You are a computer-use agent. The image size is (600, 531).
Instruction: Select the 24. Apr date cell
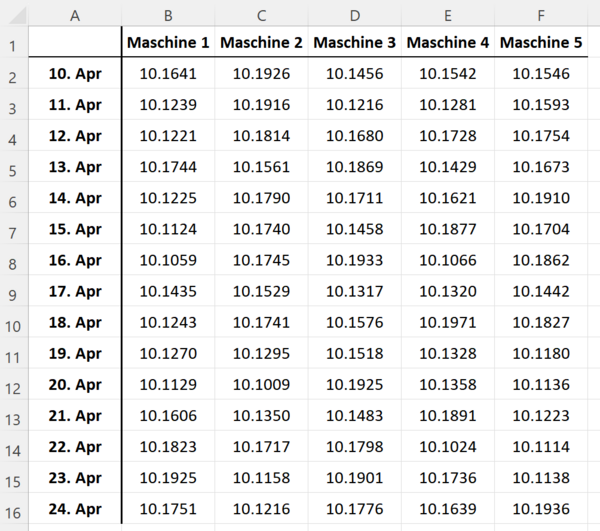[75, 508]
